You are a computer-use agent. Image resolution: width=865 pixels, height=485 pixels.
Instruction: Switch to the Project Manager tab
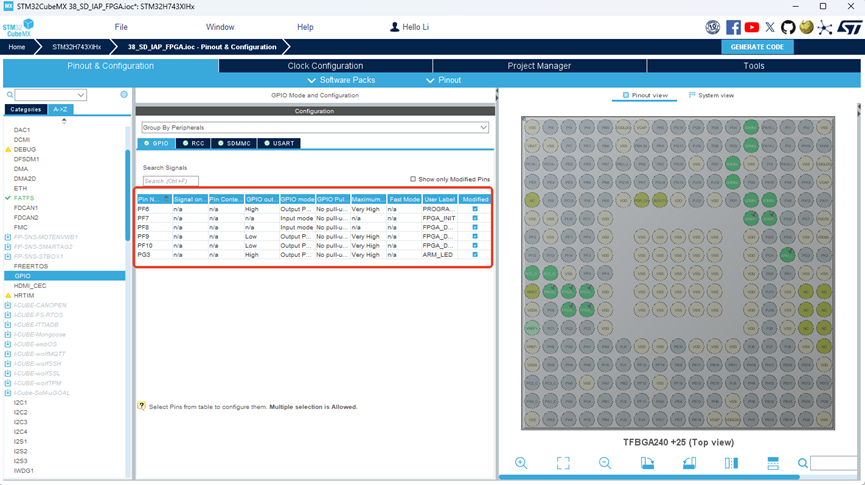pyautogui.click(x=539, y=66)
